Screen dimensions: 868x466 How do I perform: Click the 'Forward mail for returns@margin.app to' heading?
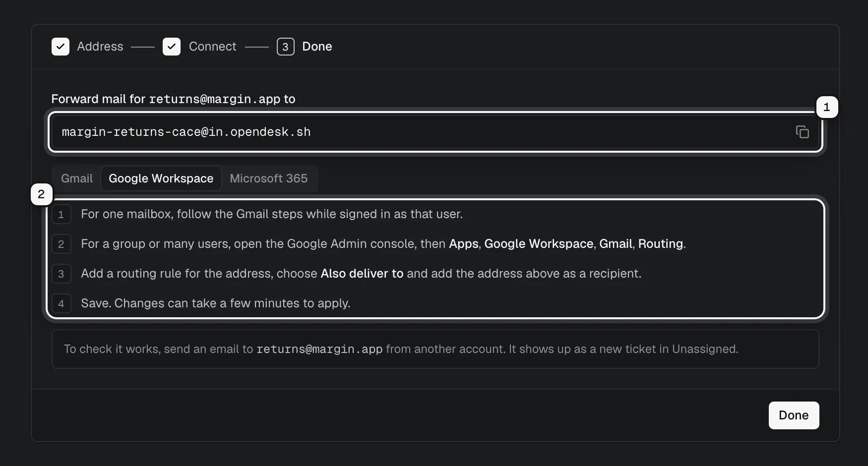(x=173, y=99)
